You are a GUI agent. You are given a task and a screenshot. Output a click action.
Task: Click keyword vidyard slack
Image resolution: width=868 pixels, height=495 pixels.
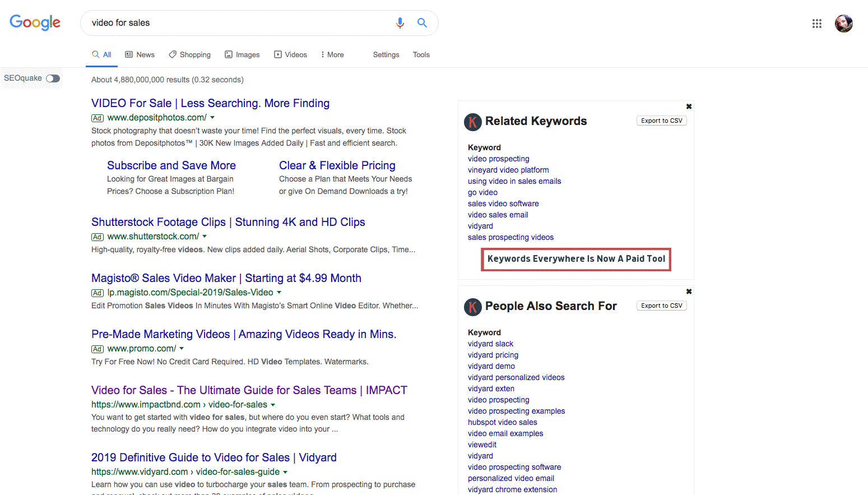point(490,344)
